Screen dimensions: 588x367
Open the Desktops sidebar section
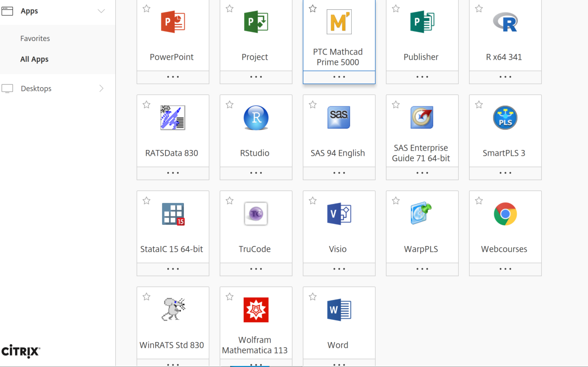coord(36,88)
